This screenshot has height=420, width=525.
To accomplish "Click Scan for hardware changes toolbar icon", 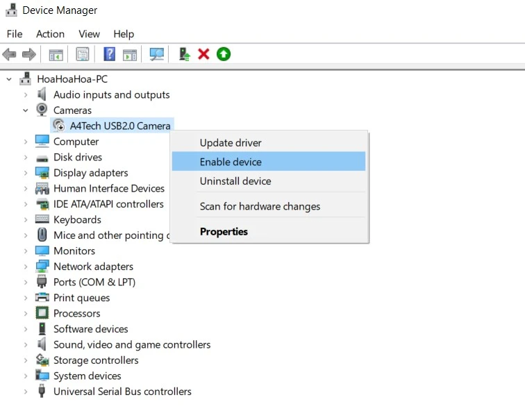I will point(157,54).
